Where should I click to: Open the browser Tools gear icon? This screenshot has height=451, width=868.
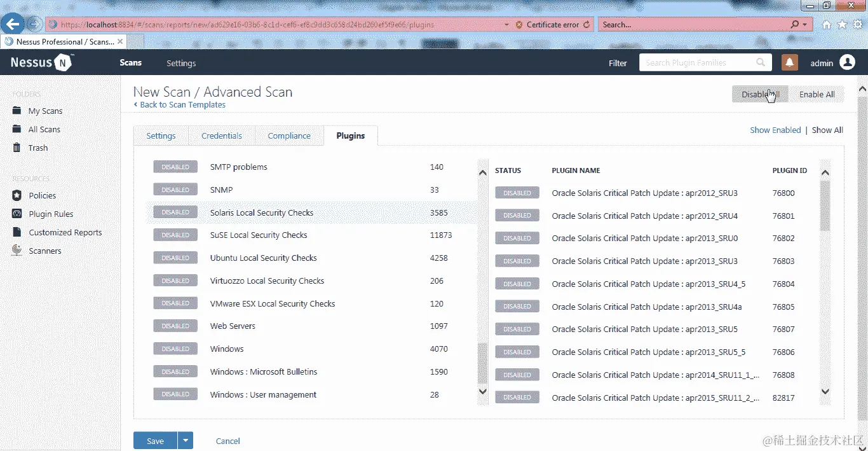point(857,25)
